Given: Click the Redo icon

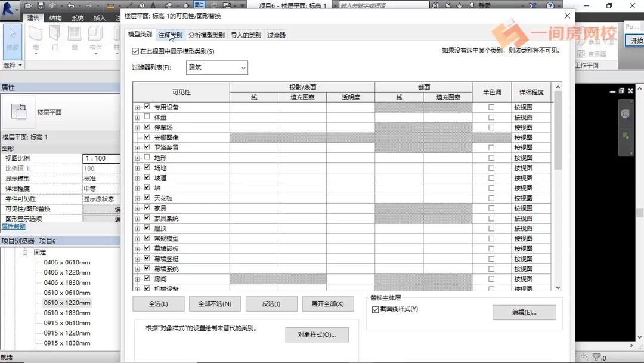Looking at the screenshot, I should pyautogui.click(x=88, y=5).
